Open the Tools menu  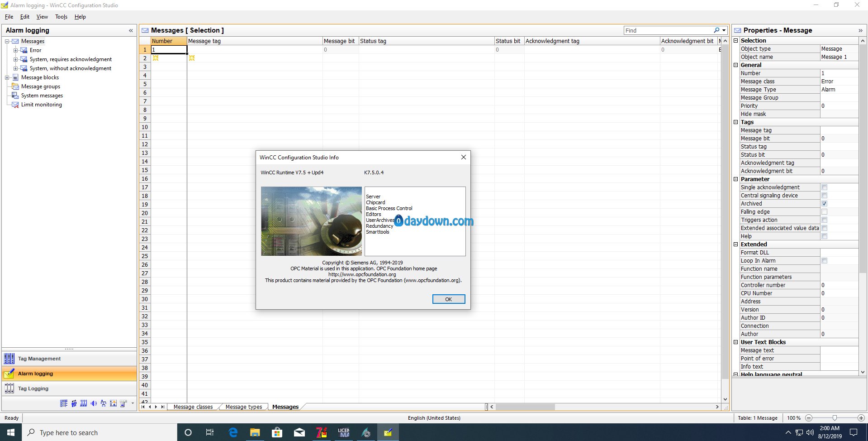[61, 17]
